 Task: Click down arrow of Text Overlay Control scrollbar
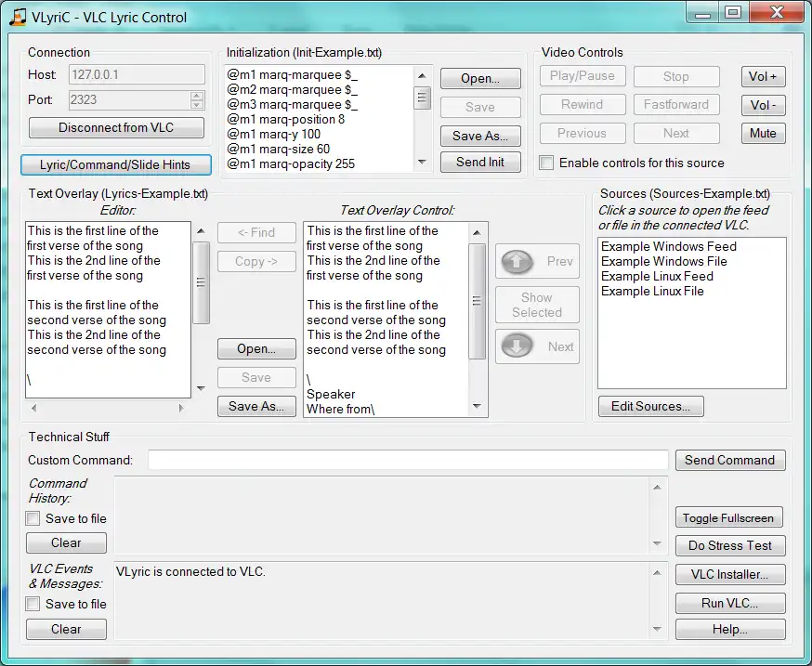click(x=477, y=407)
